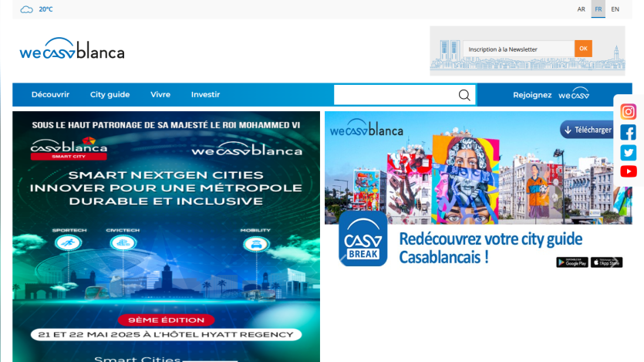Open the Découvrir menu
Viewport: 644px width, 362px height.
(x=51, y=94)
